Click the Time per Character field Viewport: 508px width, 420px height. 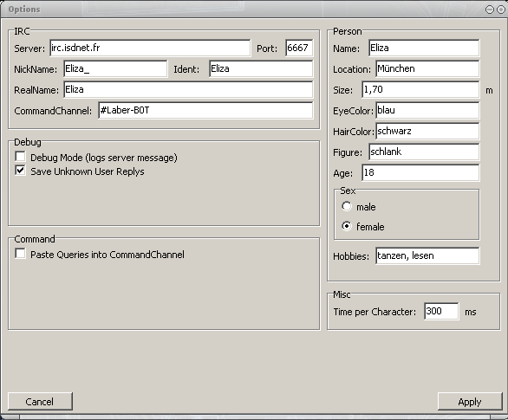[441, 311]
